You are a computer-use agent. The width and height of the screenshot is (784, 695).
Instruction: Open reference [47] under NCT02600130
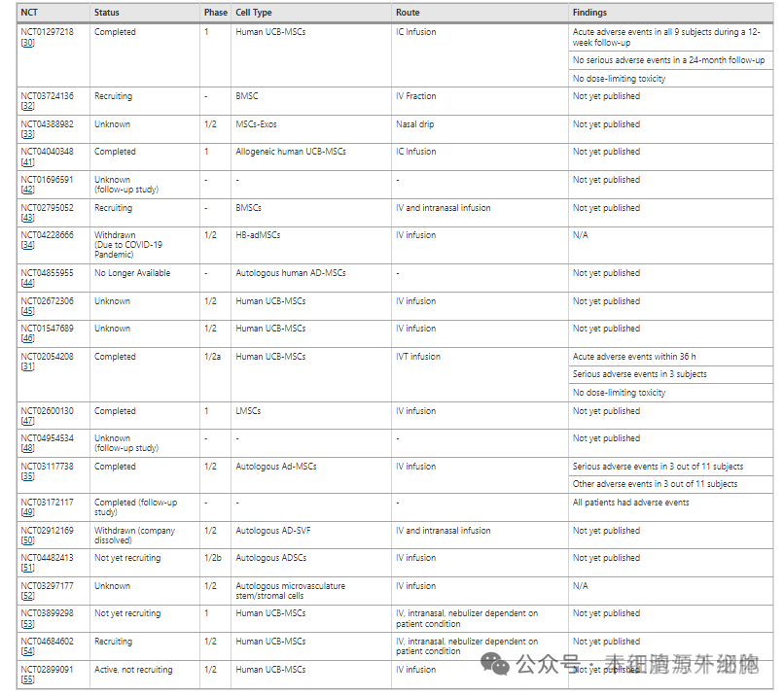click(x=27, y=421)
